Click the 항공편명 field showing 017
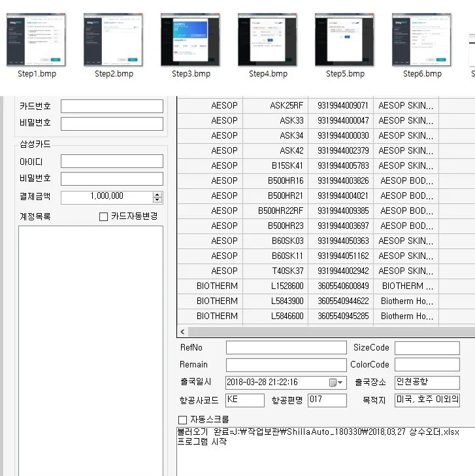The image size is (475, 476). pyautogui.click(x=327, y=400)
